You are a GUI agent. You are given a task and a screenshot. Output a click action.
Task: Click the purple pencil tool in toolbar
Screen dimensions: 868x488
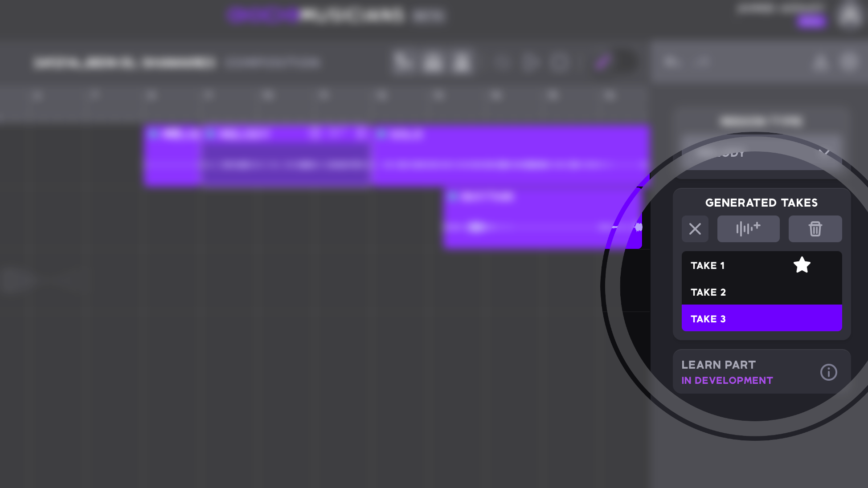coord(602,62)
